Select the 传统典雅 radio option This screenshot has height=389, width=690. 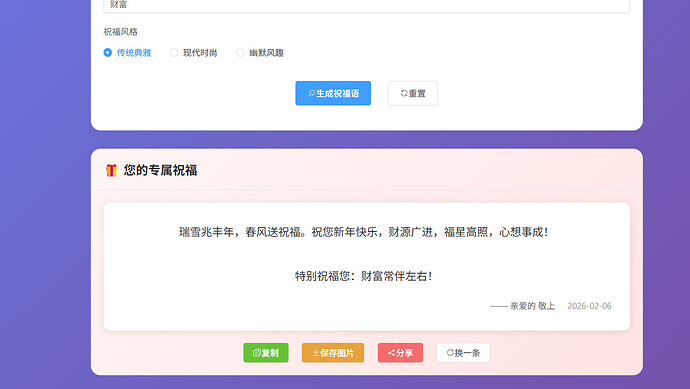point(127,53)
